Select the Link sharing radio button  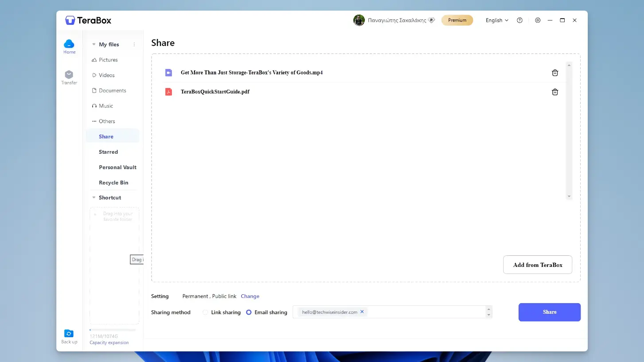[205, 312]
